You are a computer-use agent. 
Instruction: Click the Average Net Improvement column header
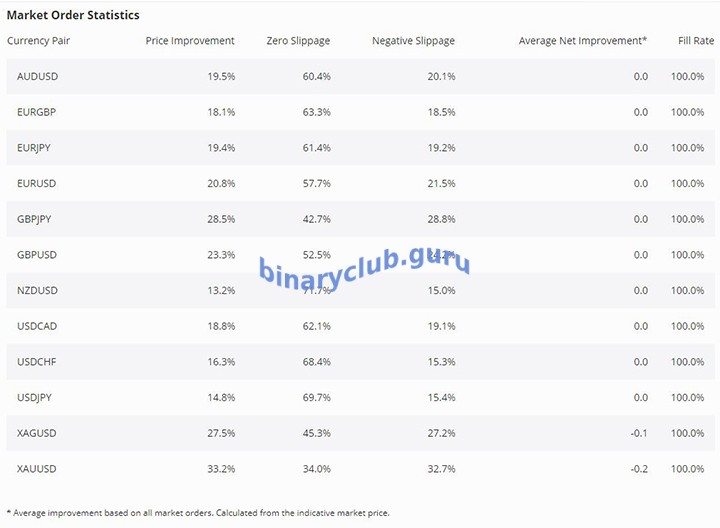(583, 41)
